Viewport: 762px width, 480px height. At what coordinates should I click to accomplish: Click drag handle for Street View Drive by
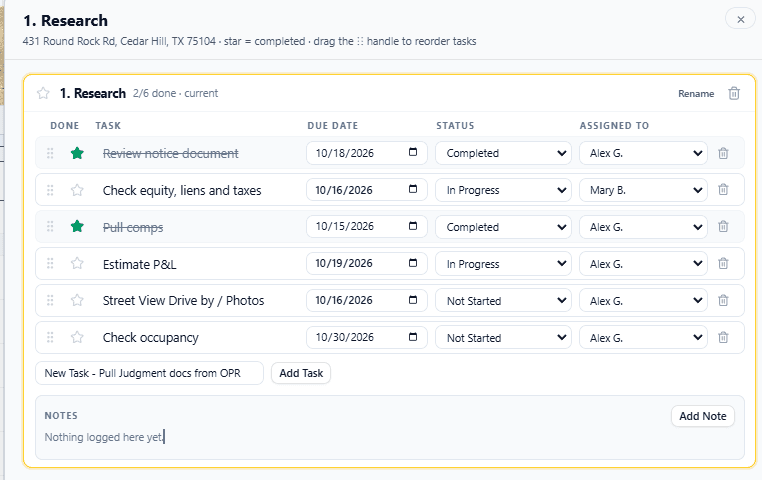[50, 300]
